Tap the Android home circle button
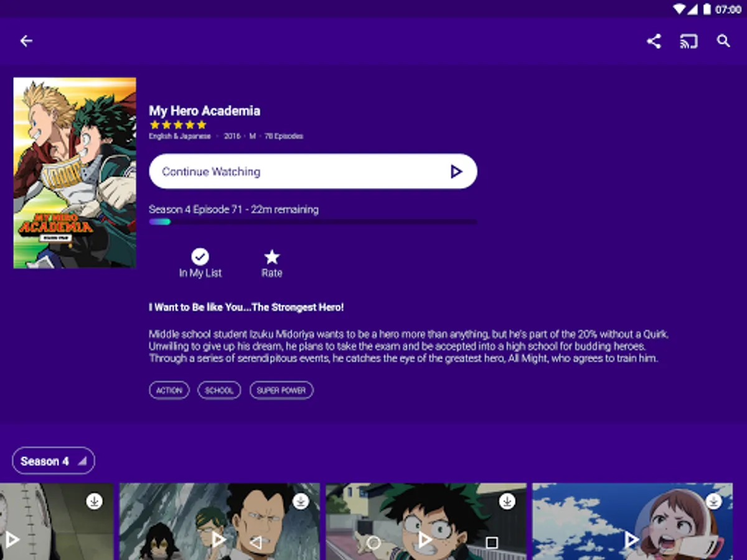Screen dimensions: 747x560 [374, 543]
